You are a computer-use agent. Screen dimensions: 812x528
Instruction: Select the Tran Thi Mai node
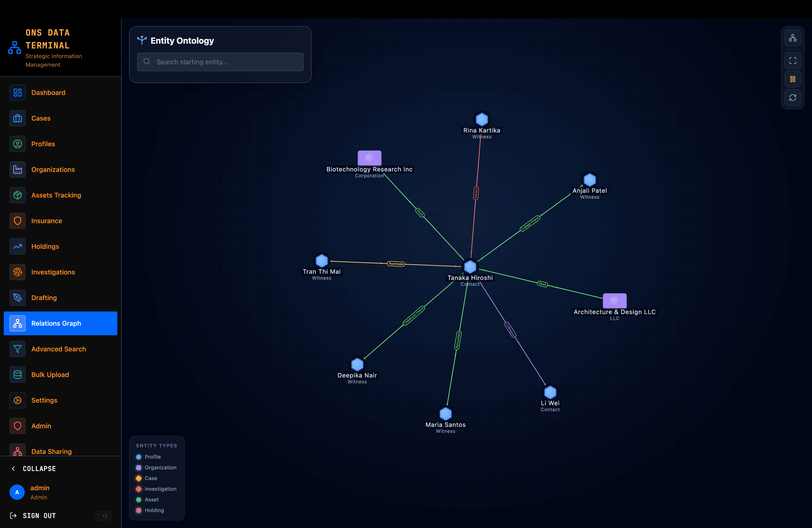[322, 261]
